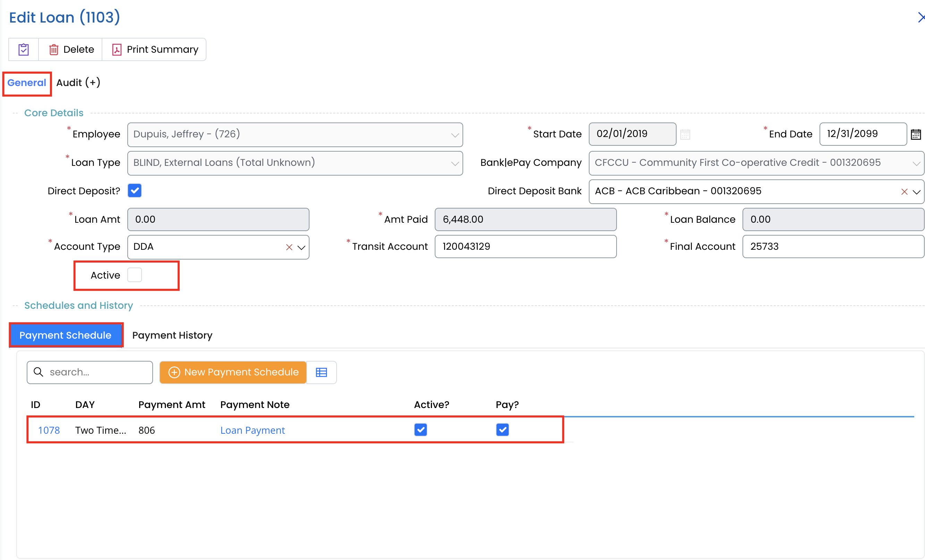Enable the Active loan checkbox
The image size is (925, 560).
tap(134, 275)
